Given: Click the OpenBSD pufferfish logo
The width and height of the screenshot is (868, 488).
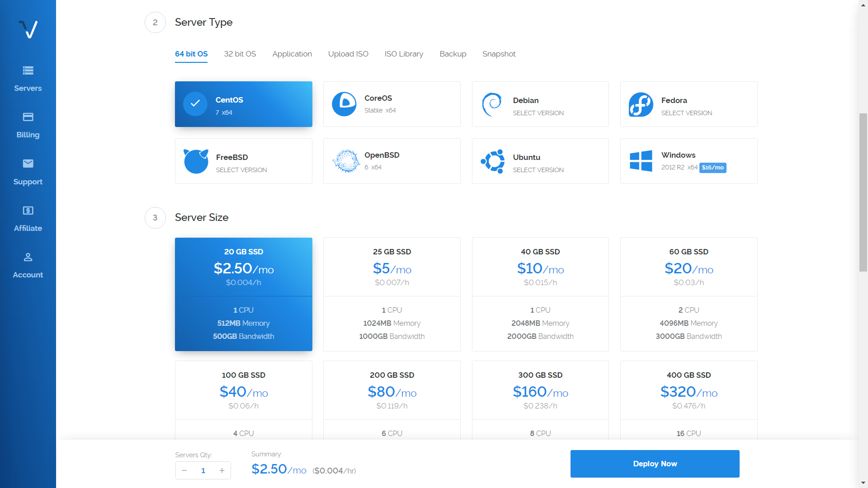Looking at the screenshot, I should (346, 161).
